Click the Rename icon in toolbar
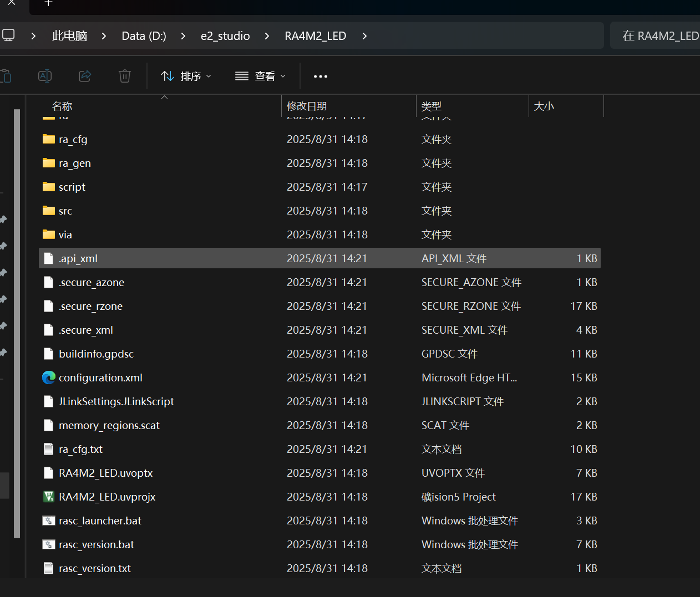 45,76
